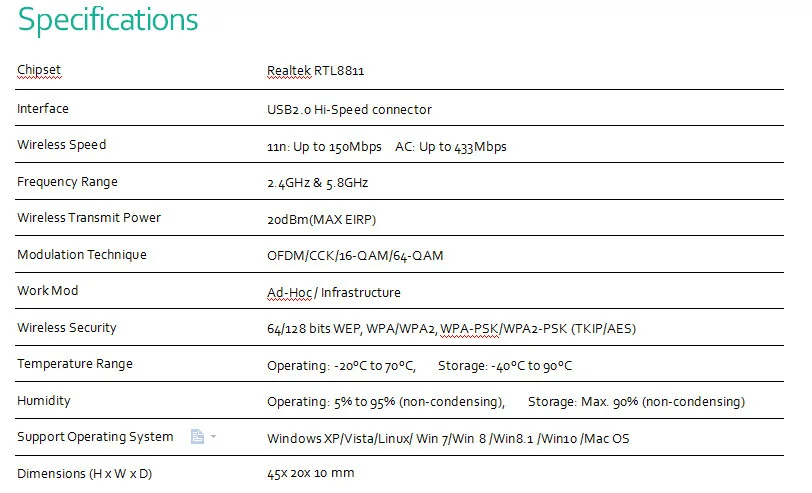This screenshot has height=493, width=812.
Task: Click the Temperature Range label
Action: pyautogui.click(x=74, y=364)
